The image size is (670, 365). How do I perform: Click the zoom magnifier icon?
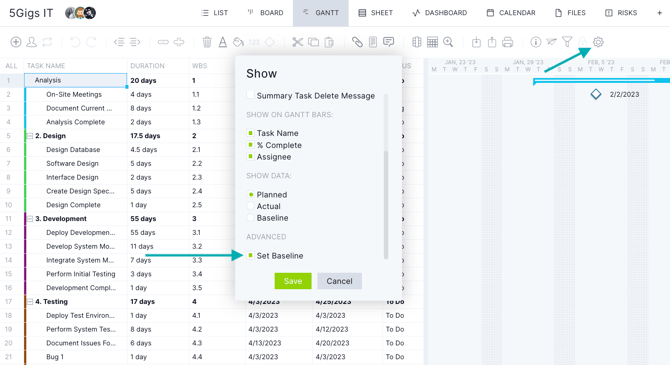[x=448, y=42]
